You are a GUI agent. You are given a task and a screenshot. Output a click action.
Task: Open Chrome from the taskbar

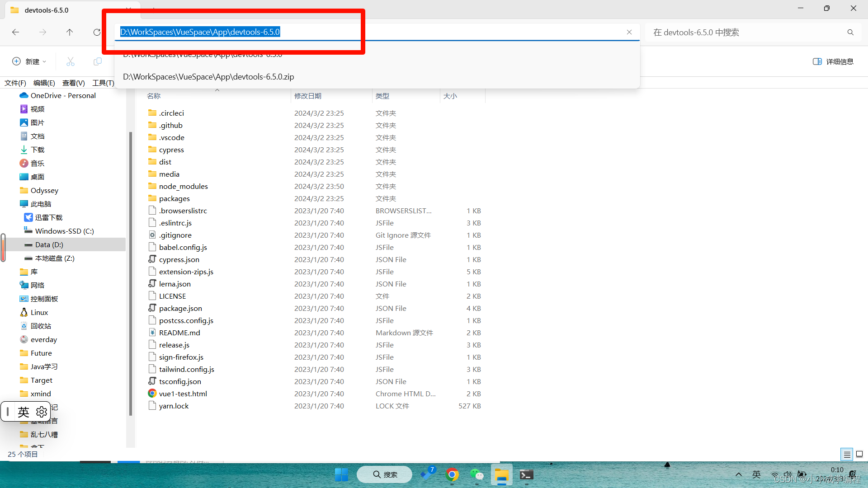click(x=452, y=475)
